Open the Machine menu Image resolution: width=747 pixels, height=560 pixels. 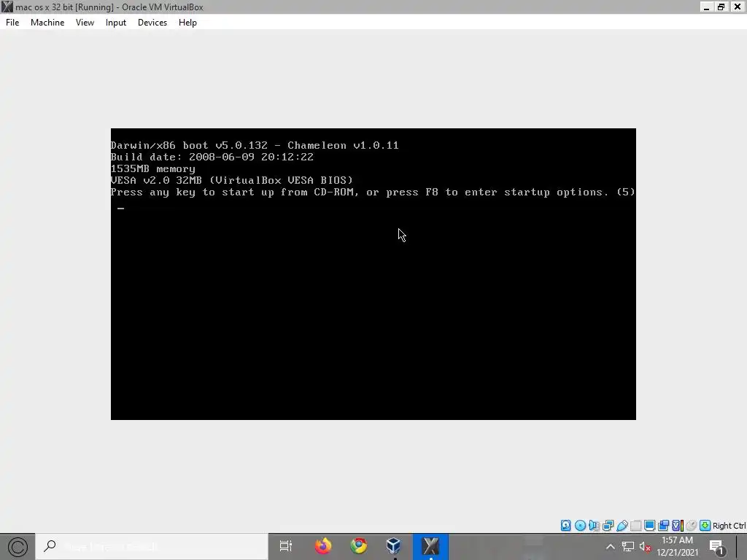click(x=47, y=23)
